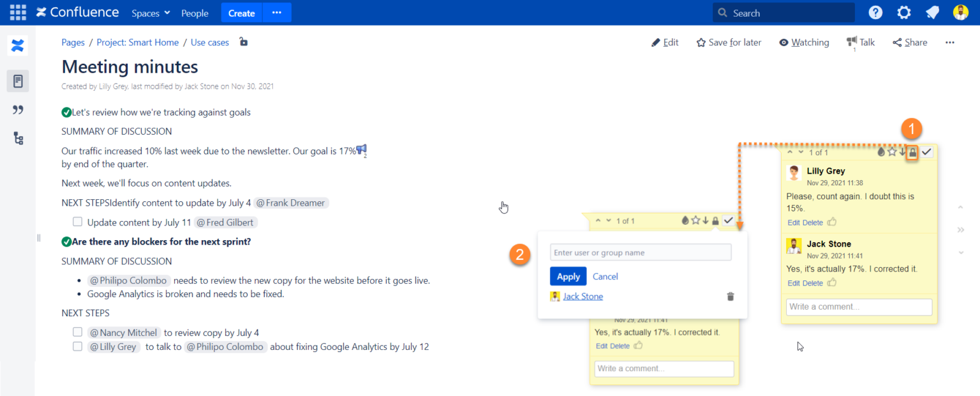Open the Talk discussions icon
This screenshot has height=396, width=980.
pos(860,42)
